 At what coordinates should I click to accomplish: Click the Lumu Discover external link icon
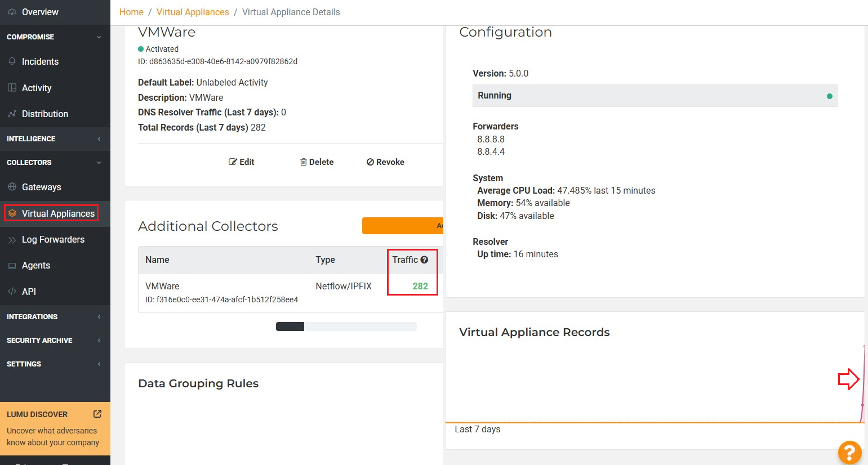(x=97, y=414)
